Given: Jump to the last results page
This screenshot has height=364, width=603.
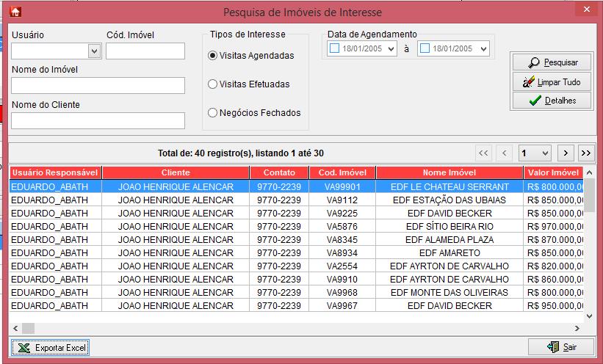Looking at the screenshot, I should (585, 153).
